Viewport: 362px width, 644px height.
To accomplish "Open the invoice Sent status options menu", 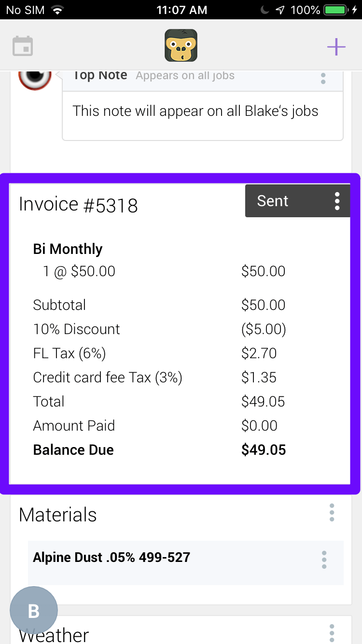I will tap(337, 201).
